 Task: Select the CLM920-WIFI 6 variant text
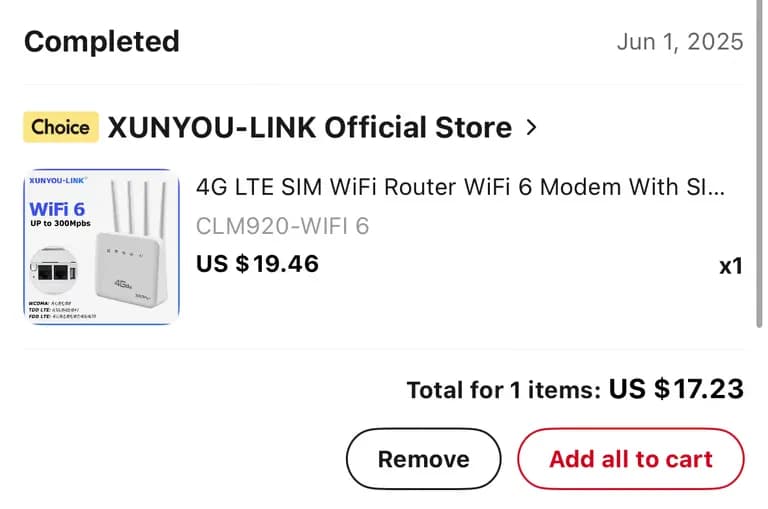click(282, 226)
